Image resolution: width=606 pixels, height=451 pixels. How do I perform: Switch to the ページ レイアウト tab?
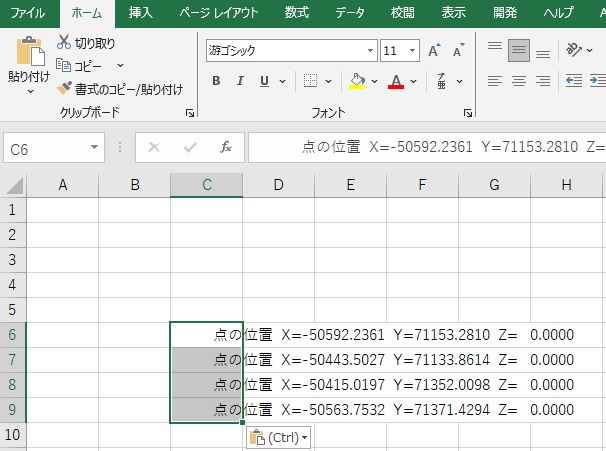[x=219, y=13]
